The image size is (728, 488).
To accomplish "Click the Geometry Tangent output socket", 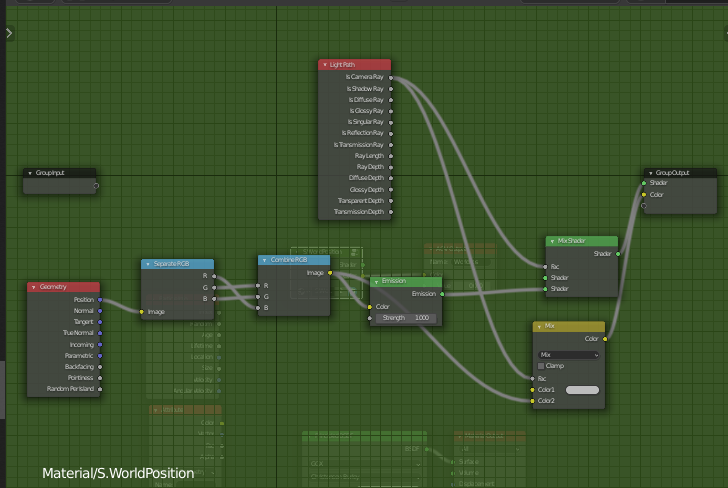I will point(100,322).
